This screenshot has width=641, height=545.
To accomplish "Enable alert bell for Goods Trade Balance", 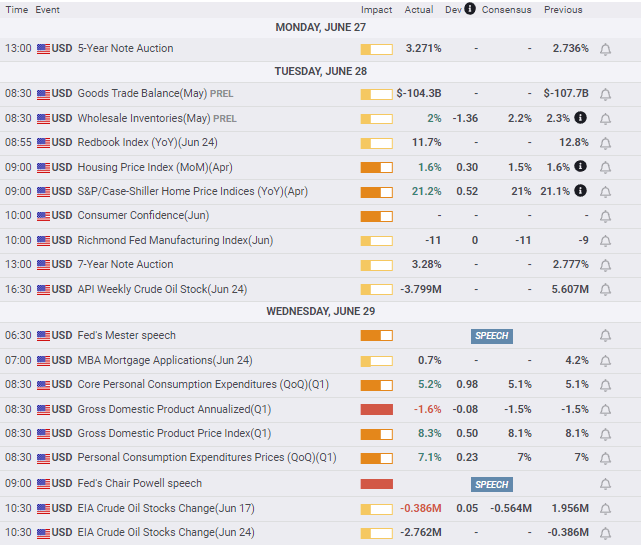I will [x=605, y=94].
